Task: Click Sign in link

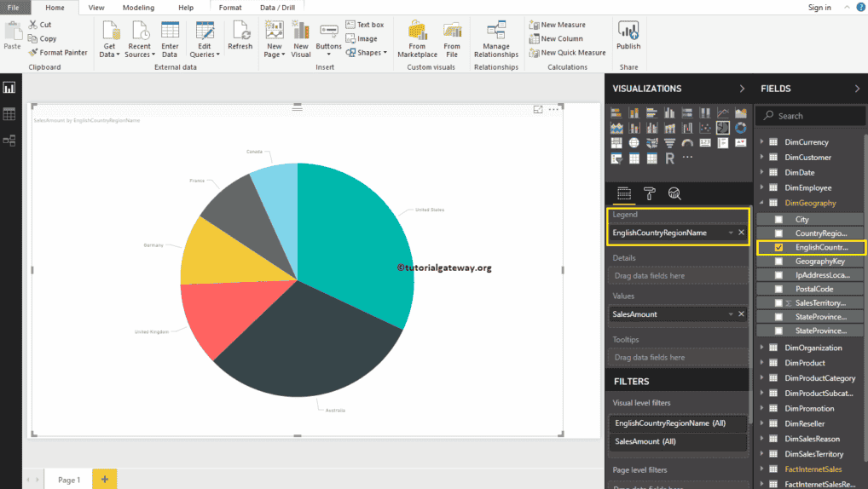Action: click(x=819, y=7)
